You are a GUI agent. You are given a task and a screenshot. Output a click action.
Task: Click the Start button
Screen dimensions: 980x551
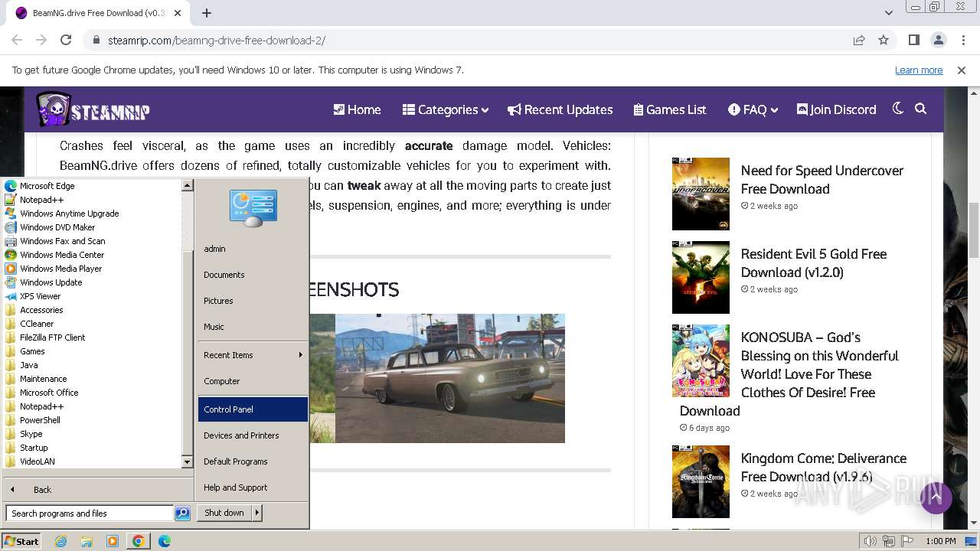click(21, 541)
